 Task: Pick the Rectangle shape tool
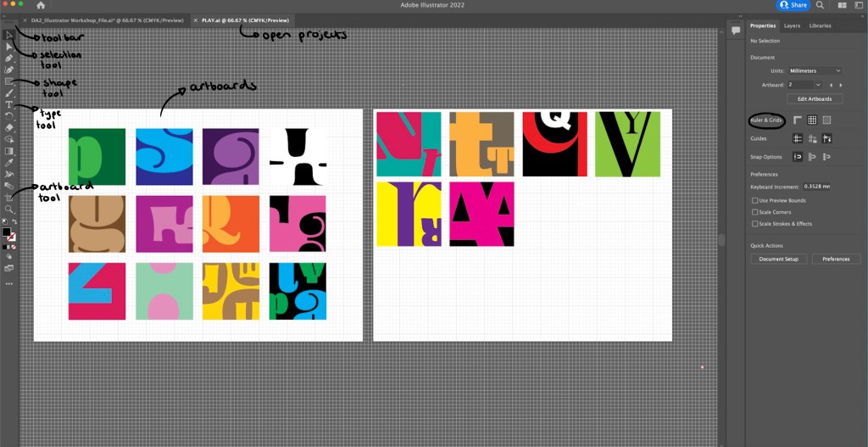8,81
